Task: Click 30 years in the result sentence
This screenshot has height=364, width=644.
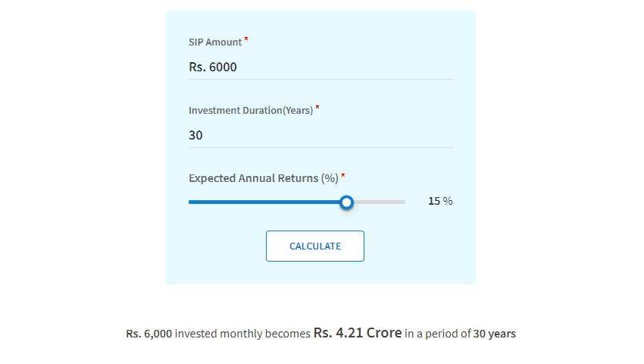Action: tap(495, 334)
